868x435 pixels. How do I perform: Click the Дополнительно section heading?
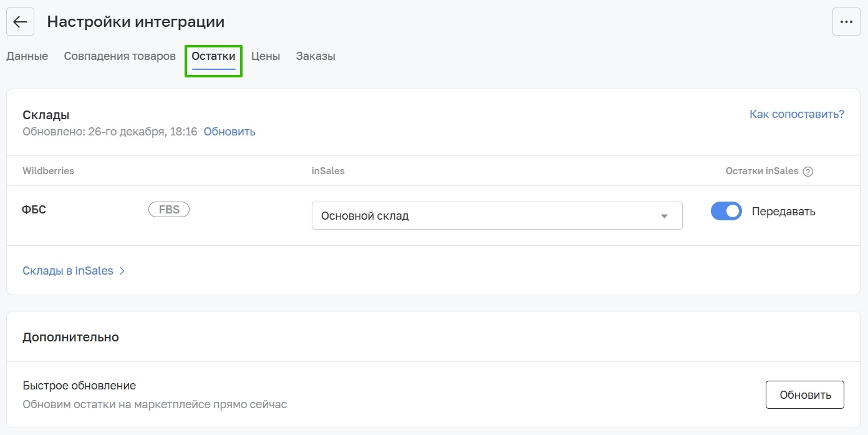70,338
